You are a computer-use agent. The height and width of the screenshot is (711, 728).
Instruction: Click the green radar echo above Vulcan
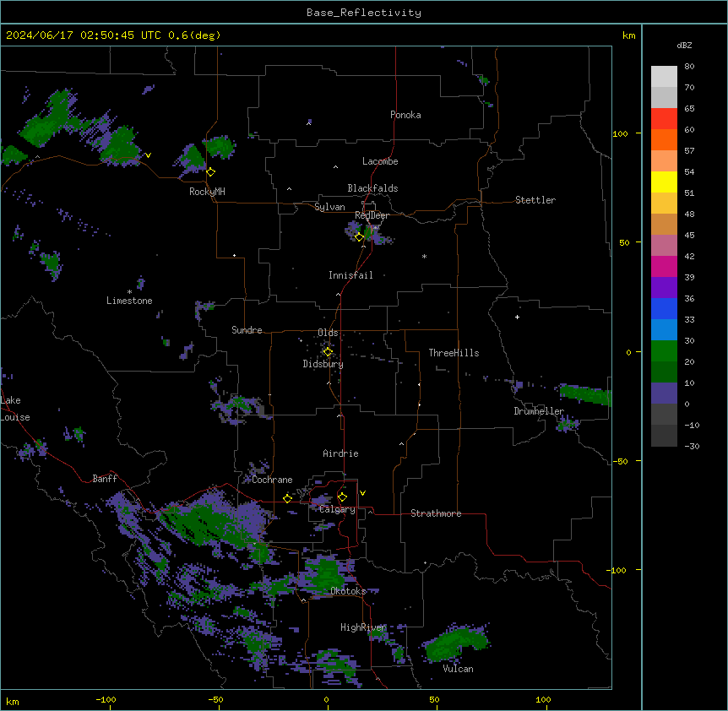455,643
